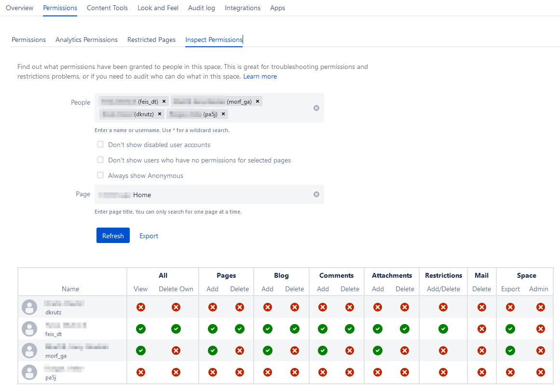The height and width of the screenshot is (392, 560).
Task: Click the Restrictions column group header
Action: [x=443, y=275]
